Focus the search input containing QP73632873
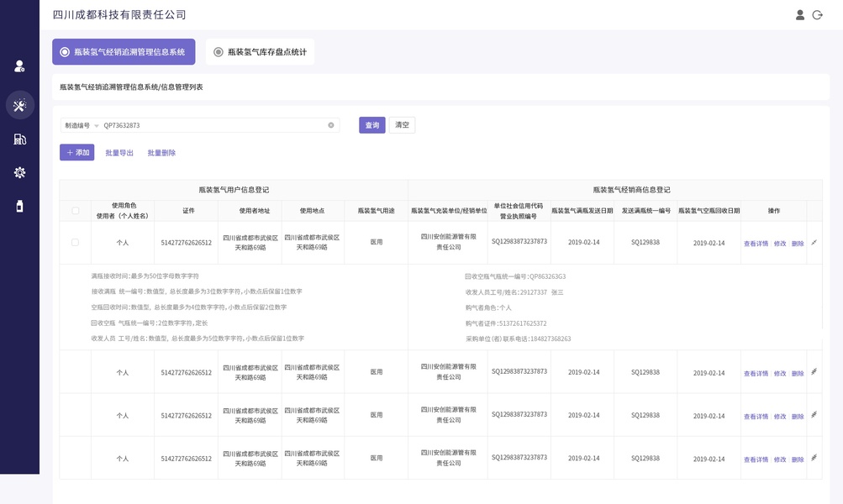The image size is (843, 504). click(x=210, y=125)
